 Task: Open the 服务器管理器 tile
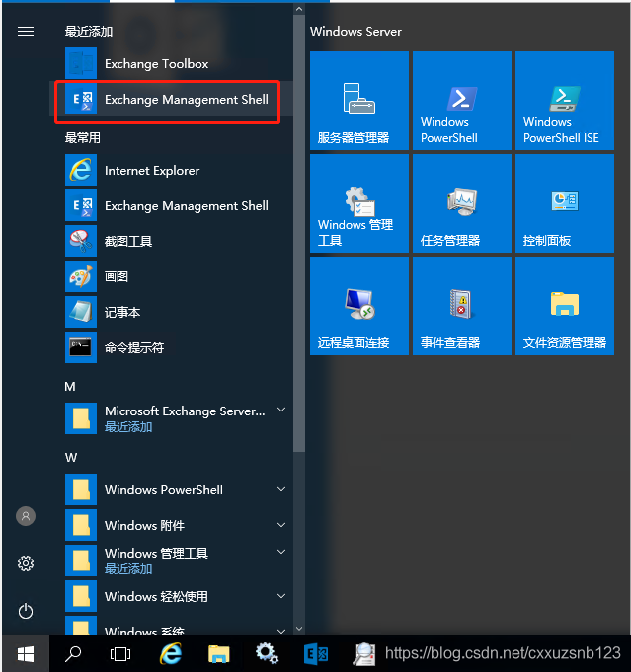359,101
